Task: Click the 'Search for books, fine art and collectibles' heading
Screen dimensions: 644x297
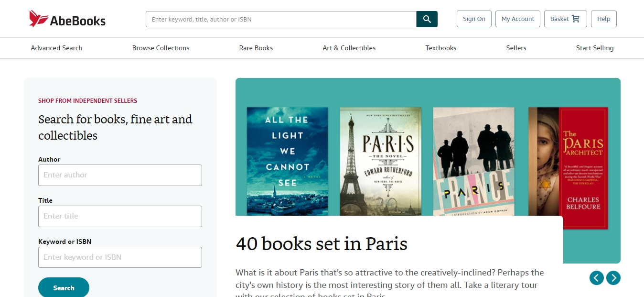Action: point(115,127)
